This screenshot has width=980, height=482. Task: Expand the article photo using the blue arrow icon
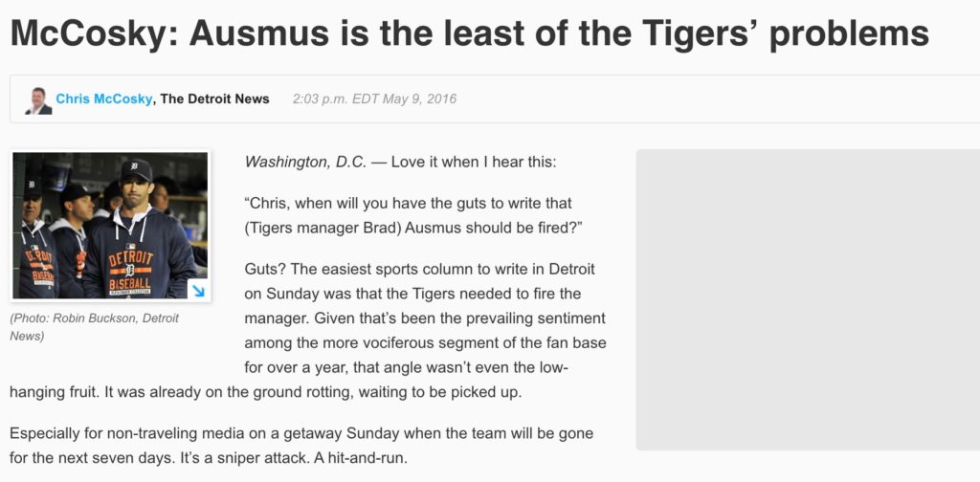pos(197,291)
